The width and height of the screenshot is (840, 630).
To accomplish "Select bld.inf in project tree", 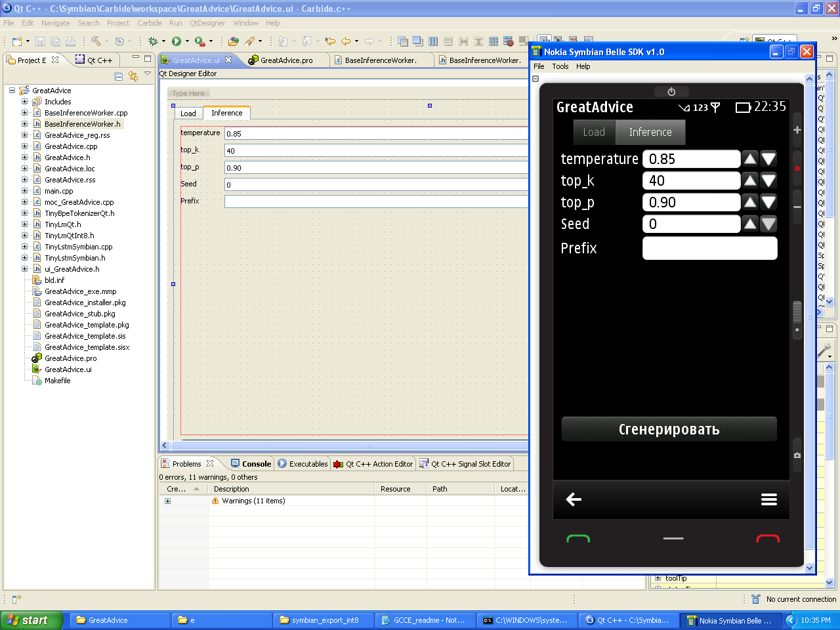I will tap(54, 280).
